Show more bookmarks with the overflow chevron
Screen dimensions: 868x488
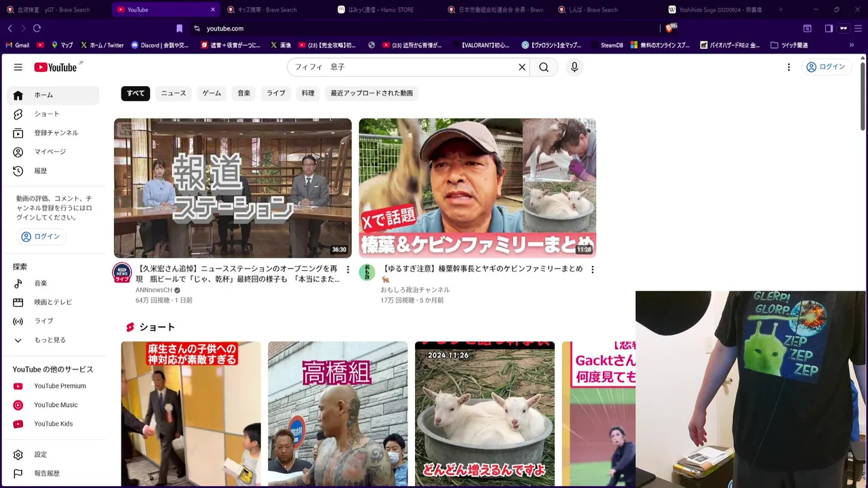coord(852,45)
